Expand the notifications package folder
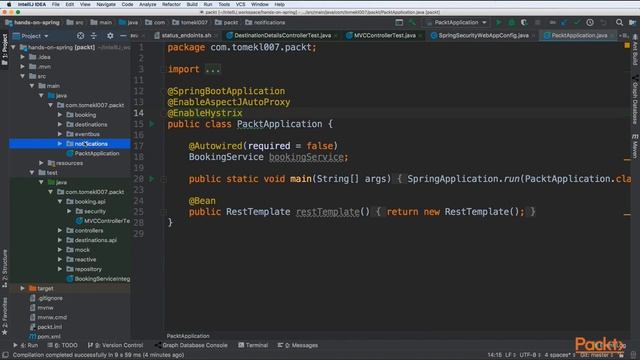 (x=60, y=144)
